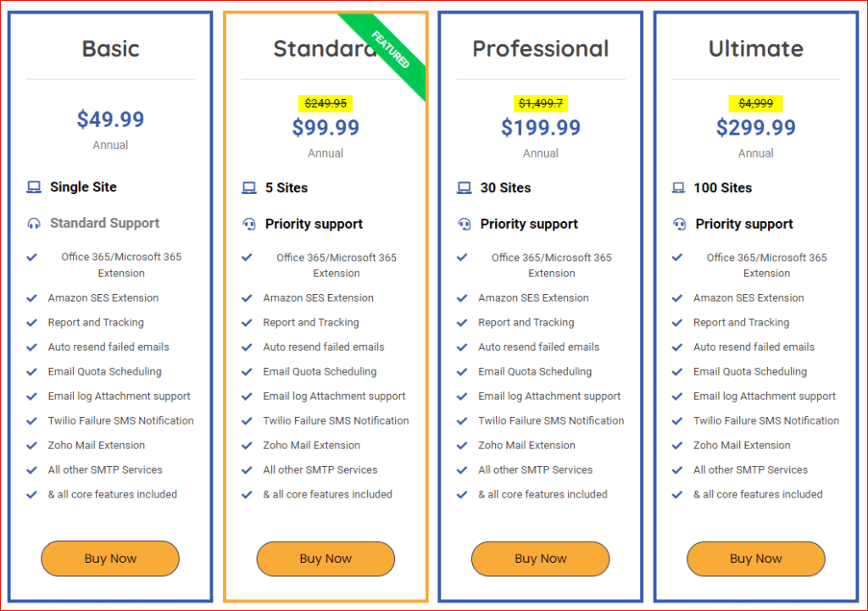Select the $99.99 price text
Viewport: 868px width, 611px height.
tap(325, 127)
